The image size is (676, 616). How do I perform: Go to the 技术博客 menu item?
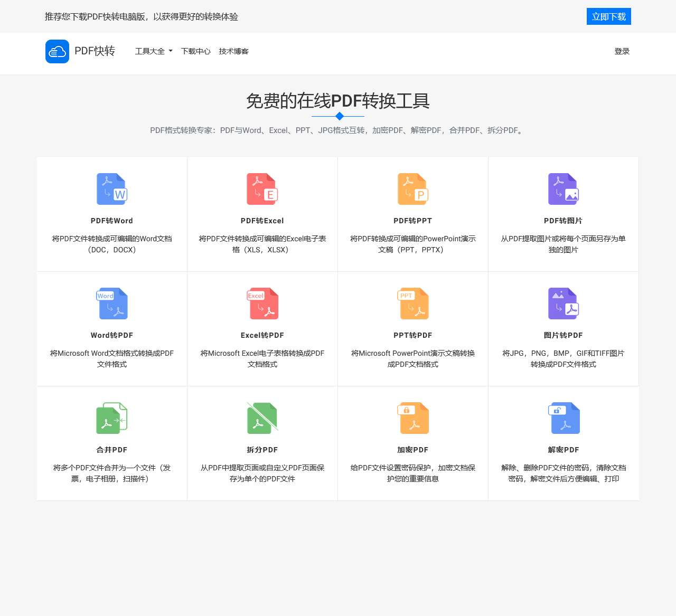point(233,51)
